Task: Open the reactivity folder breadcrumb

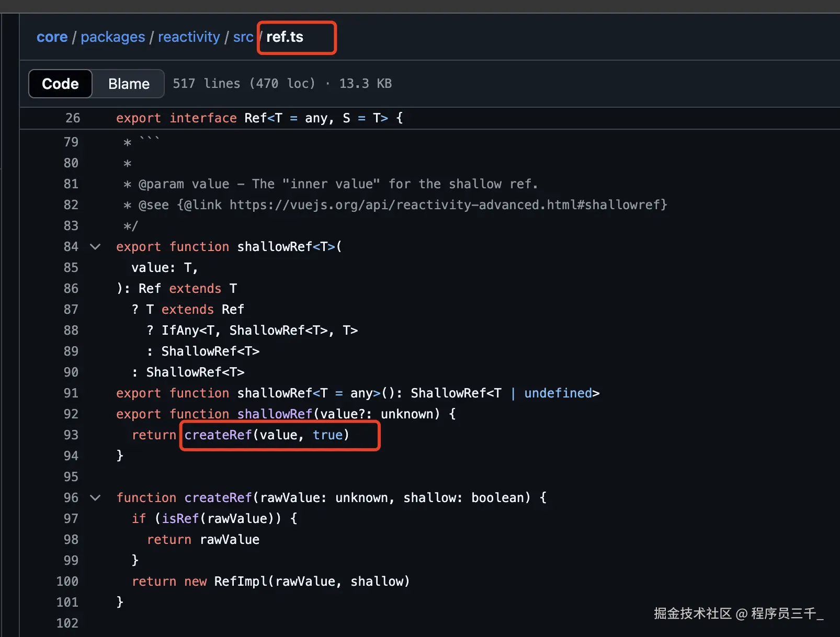Action: (x=189, y=37)
